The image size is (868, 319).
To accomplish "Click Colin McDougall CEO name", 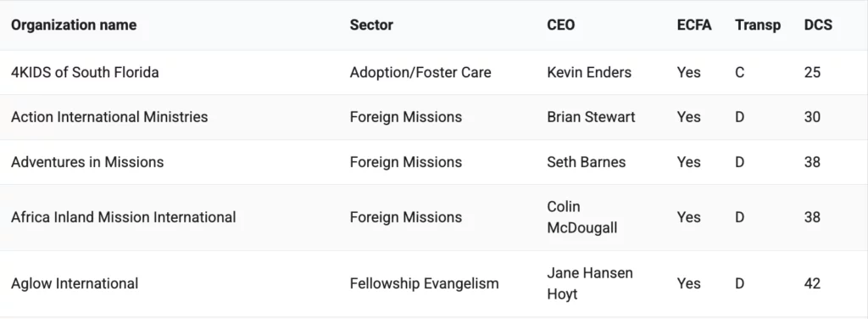I will coord(581,217).
